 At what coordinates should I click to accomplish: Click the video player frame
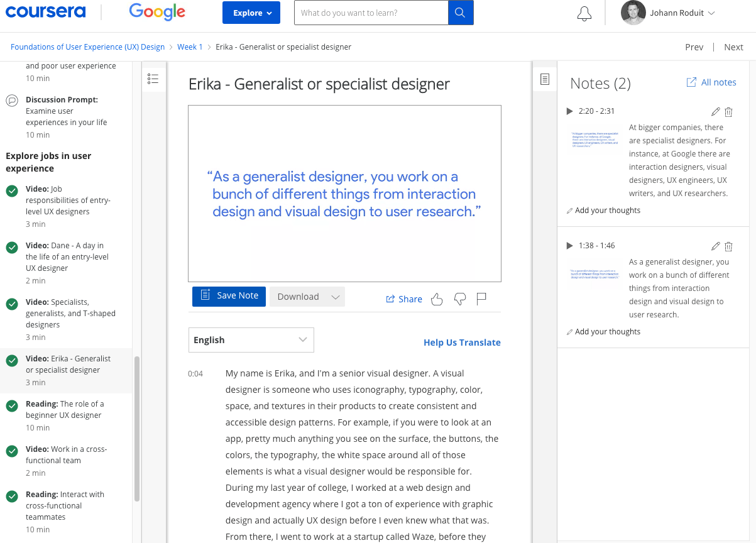(x=344, y=194)
